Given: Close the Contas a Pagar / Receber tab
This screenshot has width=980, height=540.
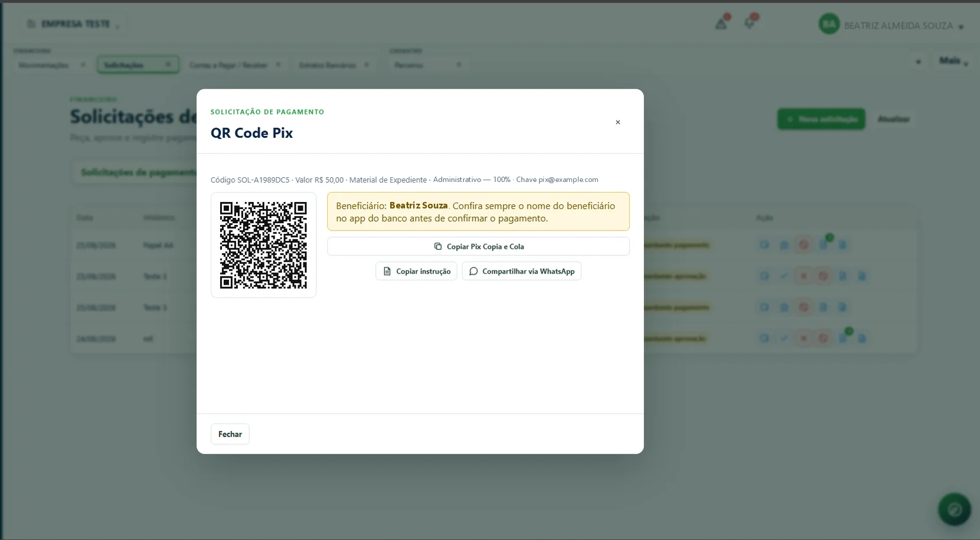Looking at the screenshot, I should (x=277, y=64).
